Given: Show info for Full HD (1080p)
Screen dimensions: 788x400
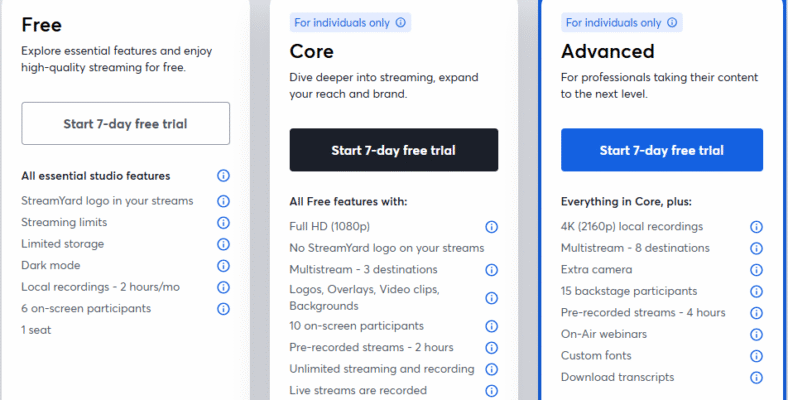Looking at the screenshot, I should 491,227.
